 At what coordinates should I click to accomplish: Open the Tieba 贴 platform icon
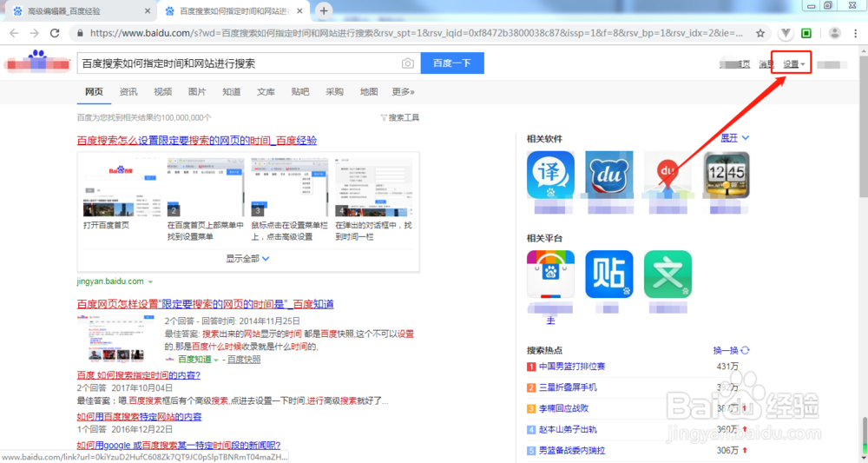coord(609,274)
